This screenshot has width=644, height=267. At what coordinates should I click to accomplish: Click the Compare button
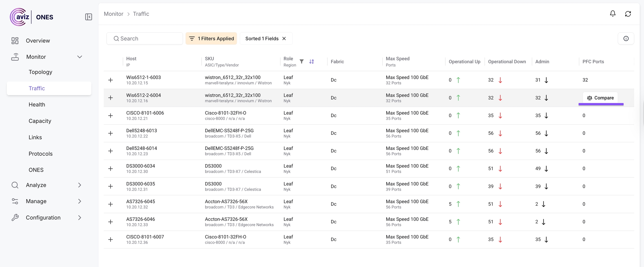(600, 98)
